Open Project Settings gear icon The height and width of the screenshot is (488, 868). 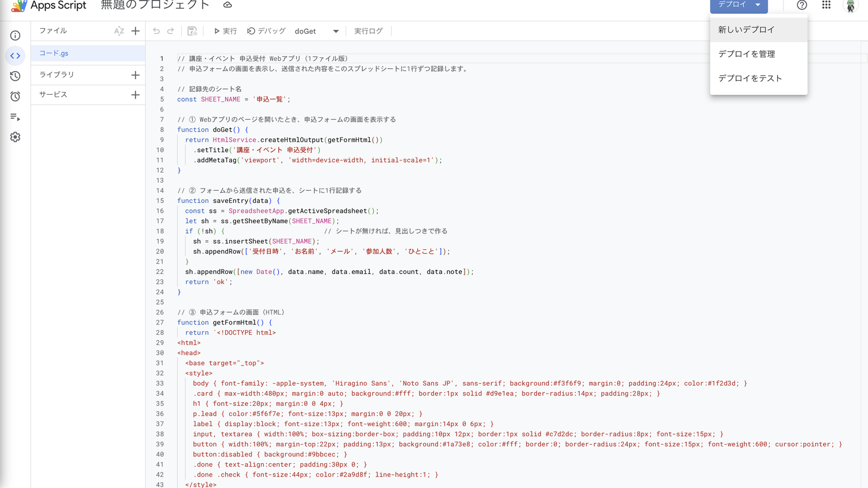15,137
